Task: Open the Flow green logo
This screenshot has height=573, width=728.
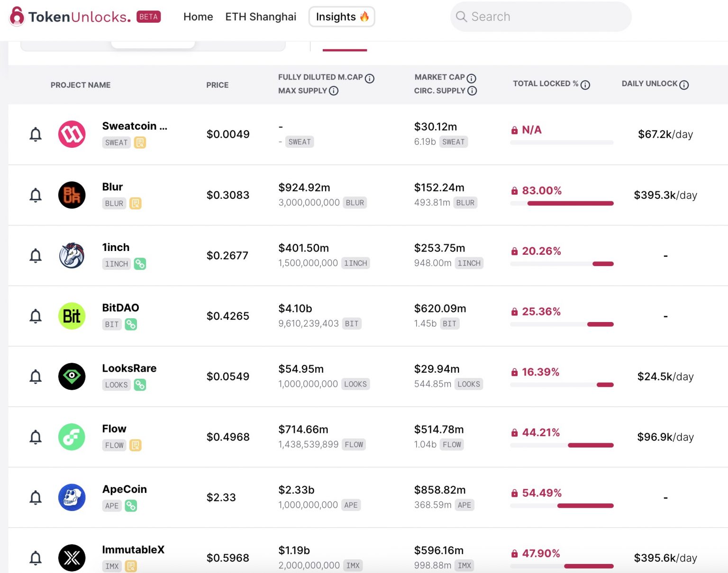Action: (72, 437)
